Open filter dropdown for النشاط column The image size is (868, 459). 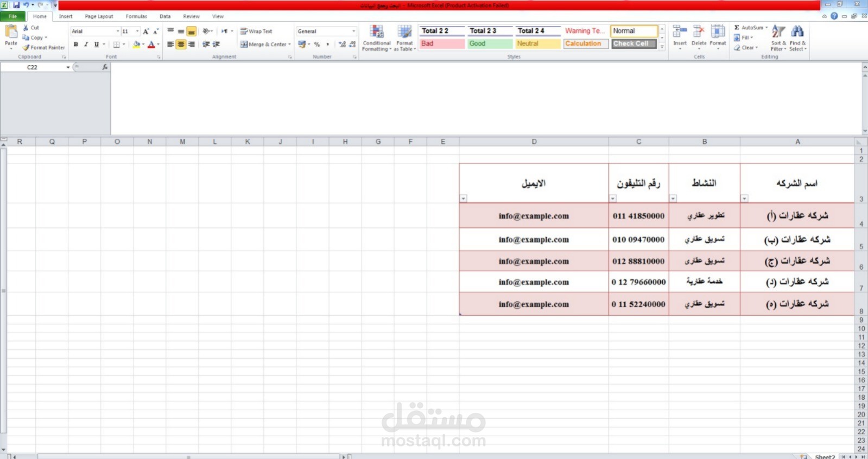click(673, 199)
